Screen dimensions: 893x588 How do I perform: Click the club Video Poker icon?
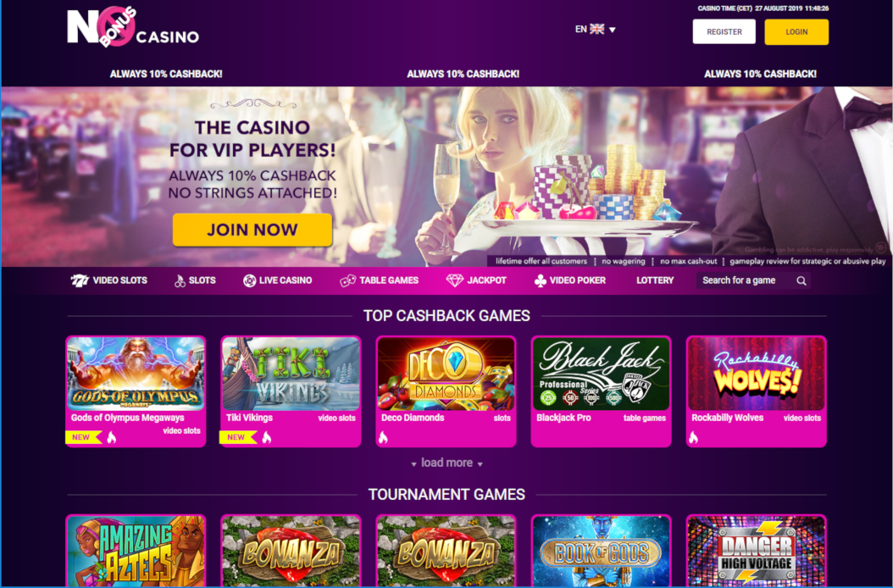pyautogui.click(x=540, y=280)
